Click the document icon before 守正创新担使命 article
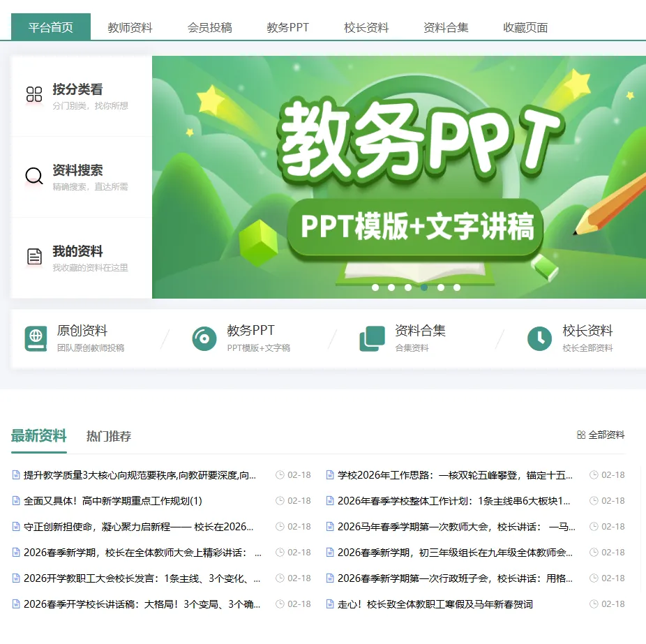 pyautogui.click(x=16, y=527)
